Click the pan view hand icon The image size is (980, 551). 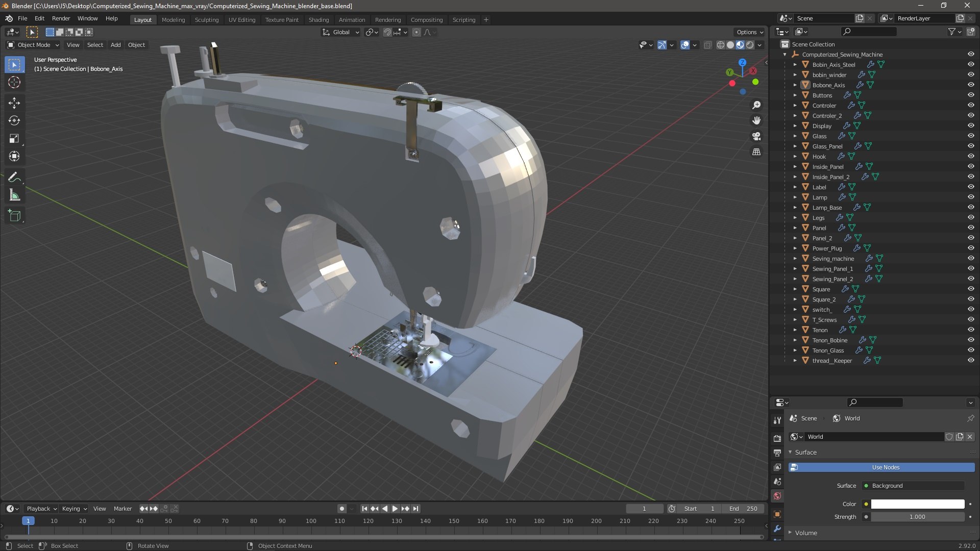click(756, 120)
